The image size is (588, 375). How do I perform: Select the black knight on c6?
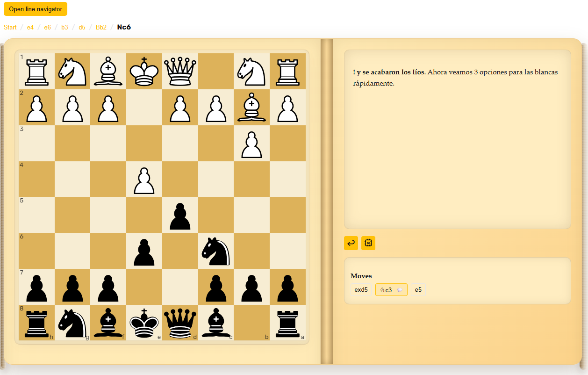(x=216, y=251)
